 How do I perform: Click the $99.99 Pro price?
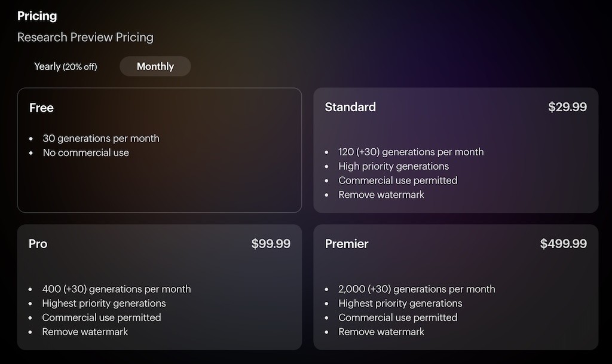tap(271, 244)
